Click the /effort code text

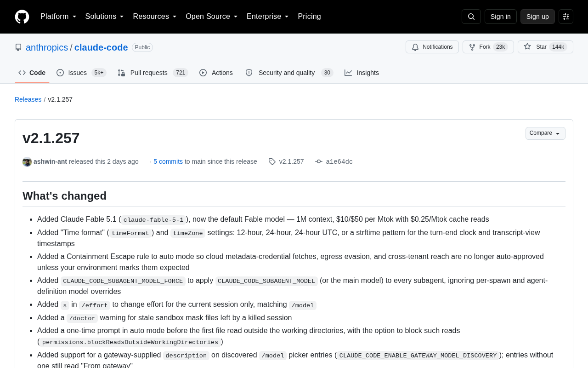coord(95,305)
